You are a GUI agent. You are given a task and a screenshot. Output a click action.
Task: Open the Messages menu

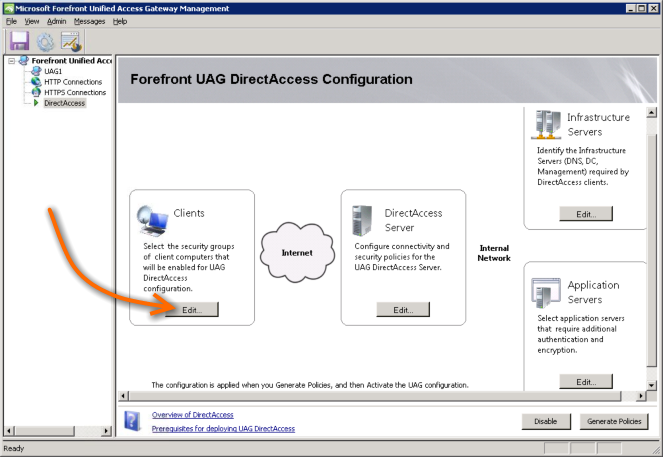click(x=89, y=21)
